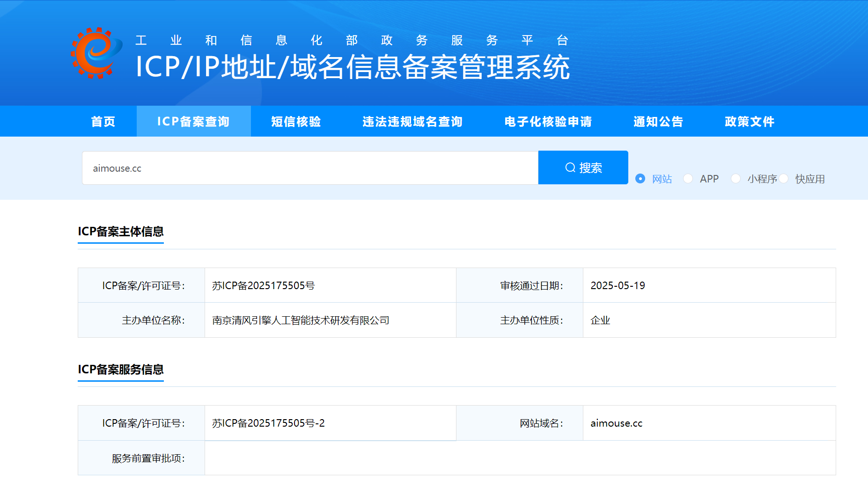The image size is (868, 494).
Task: Click the 服务前置审批项 label
Action: 148,458
